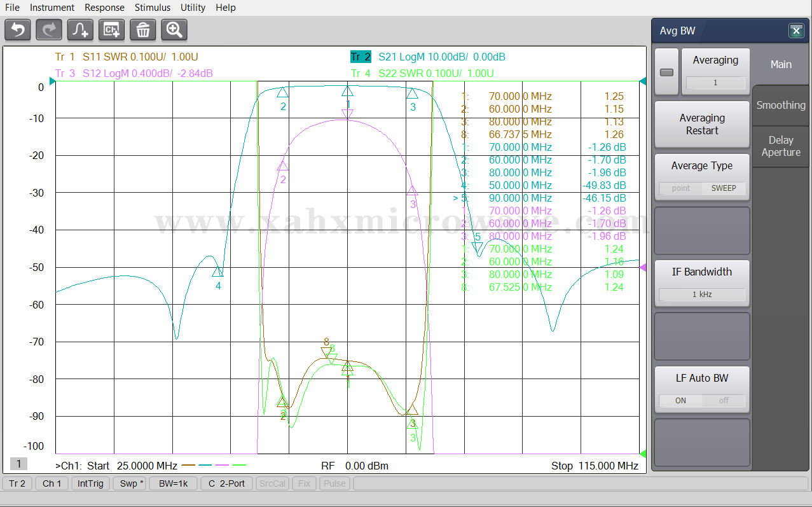Image resolution: width=812 pixels, height=507 pixels.
Task: Click the magnifier Zoom toolbar icon
Action: [174, 30]
